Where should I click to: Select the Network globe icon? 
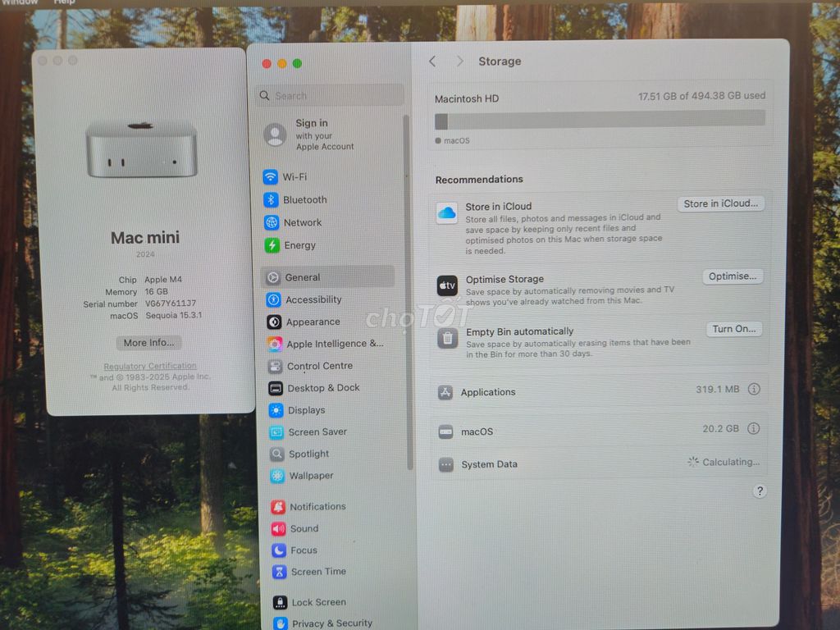tap(272, 222)
